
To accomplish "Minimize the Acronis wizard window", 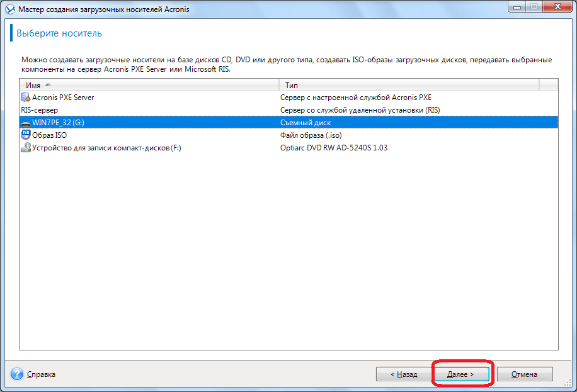I will point(517,6).
